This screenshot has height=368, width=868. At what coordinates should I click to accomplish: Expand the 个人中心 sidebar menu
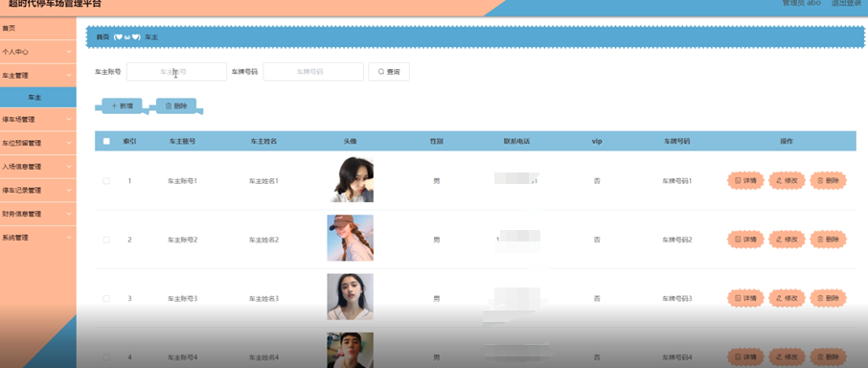[x=37, y=52]
